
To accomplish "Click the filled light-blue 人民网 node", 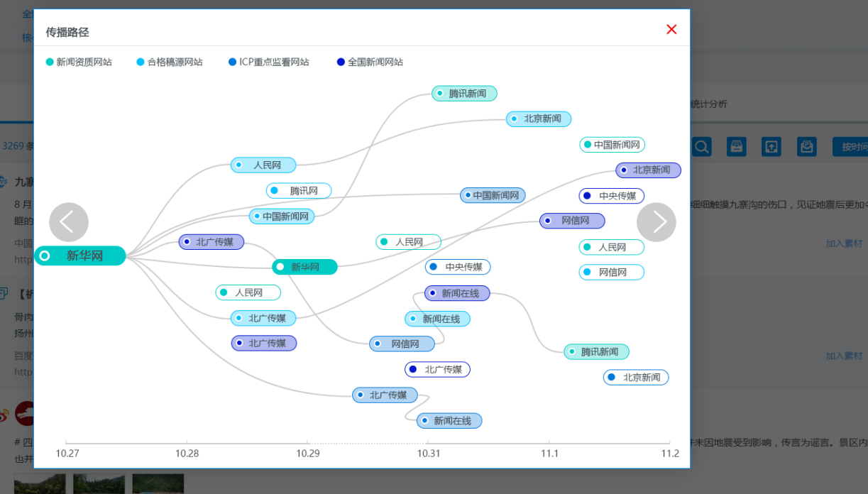I will click(263, 165).
